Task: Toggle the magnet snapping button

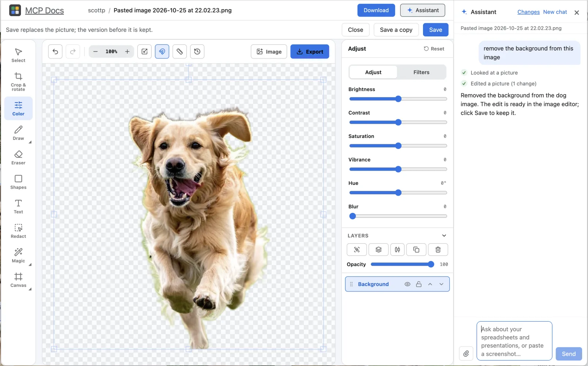Action: [162, 51]
